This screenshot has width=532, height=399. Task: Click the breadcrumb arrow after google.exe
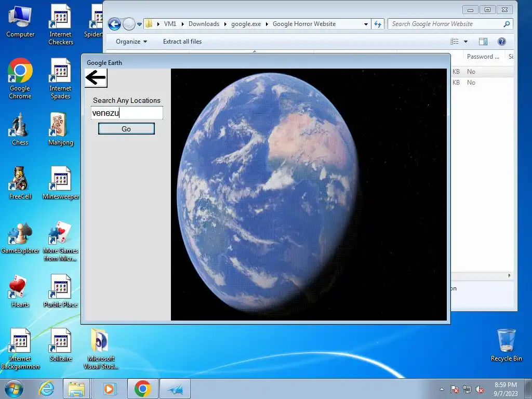pos(267,24)
